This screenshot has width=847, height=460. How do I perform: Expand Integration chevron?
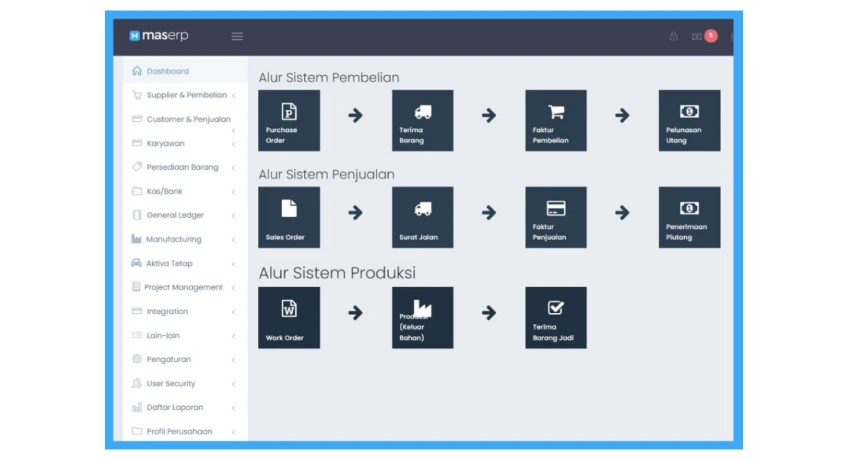point(234,312)
